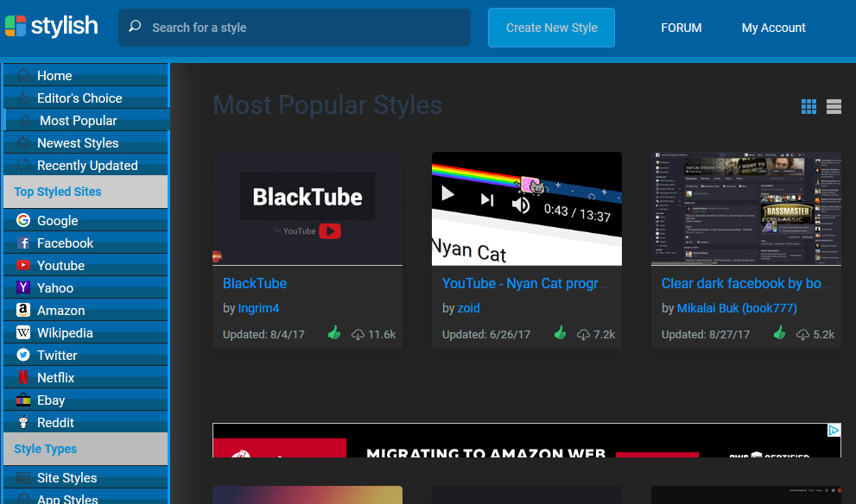Open My Account in the header
Viewport: 856px width, 504px height.
[x=774, y=28]
